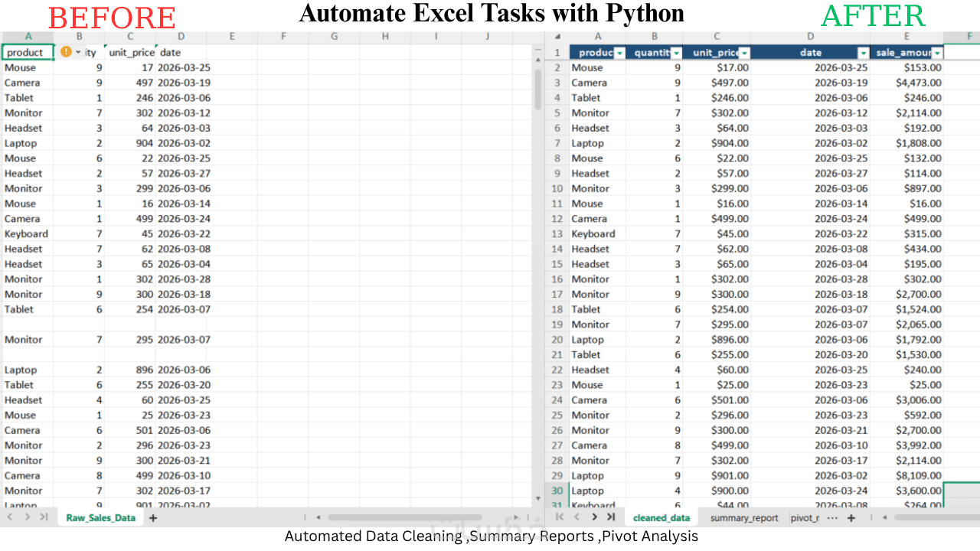Click the select-all corner of the cleaned sheet
This screenshot has height=551, width=980.
[557, 37]
